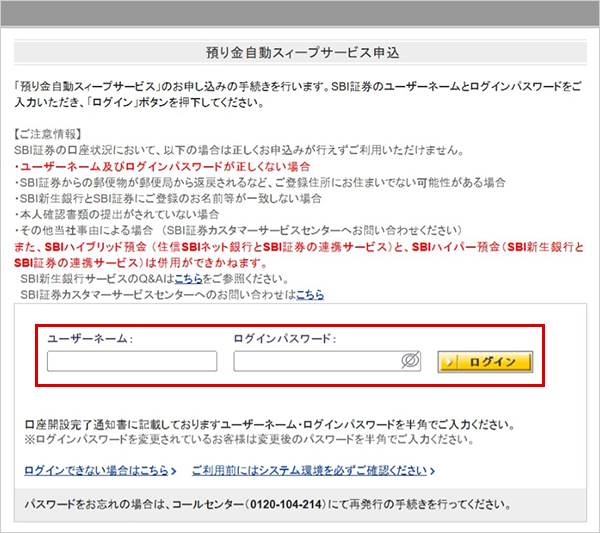
Task: Click ※ログインパスワードを変更されているお客様 note line
Action: [249, 439]
